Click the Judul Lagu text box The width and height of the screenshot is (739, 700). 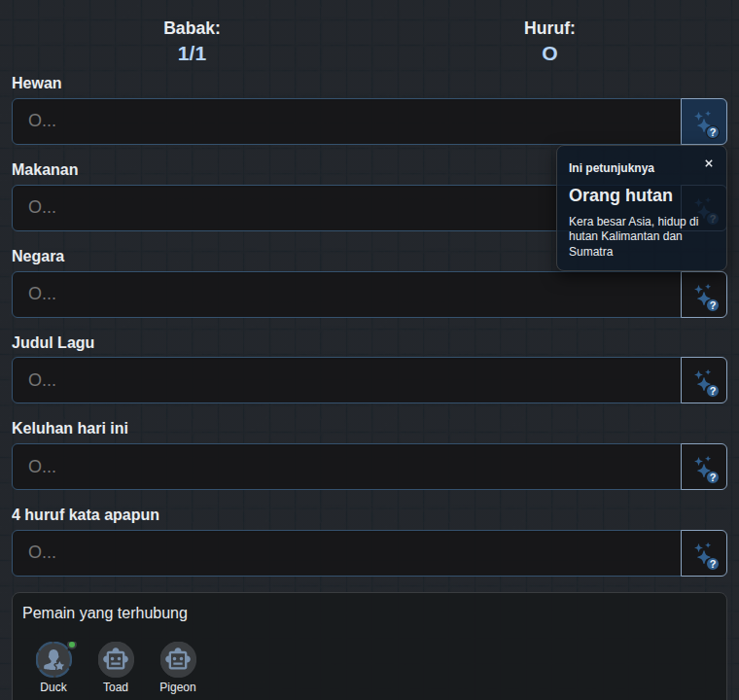point(346,380)
